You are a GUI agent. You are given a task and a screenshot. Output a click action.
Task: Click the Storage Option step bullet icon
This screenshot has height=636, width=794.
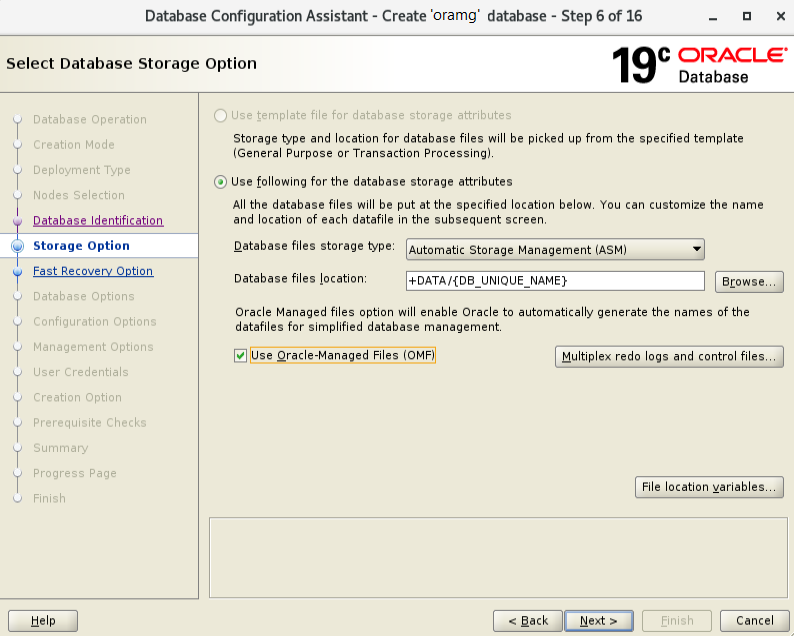coord(18,246)
